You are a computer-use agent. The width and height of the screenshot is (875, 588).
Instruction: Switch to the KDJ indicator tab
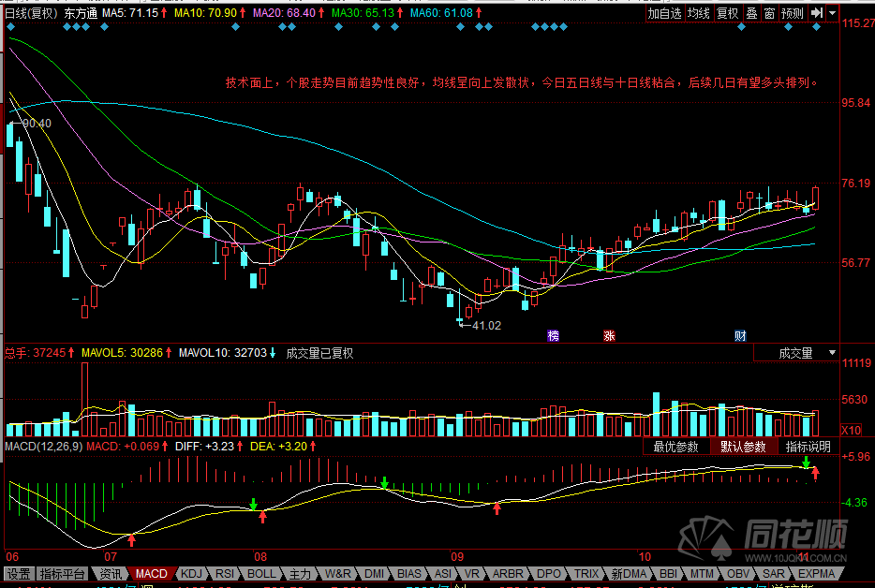pyautogui.click(x=191, y=573)
